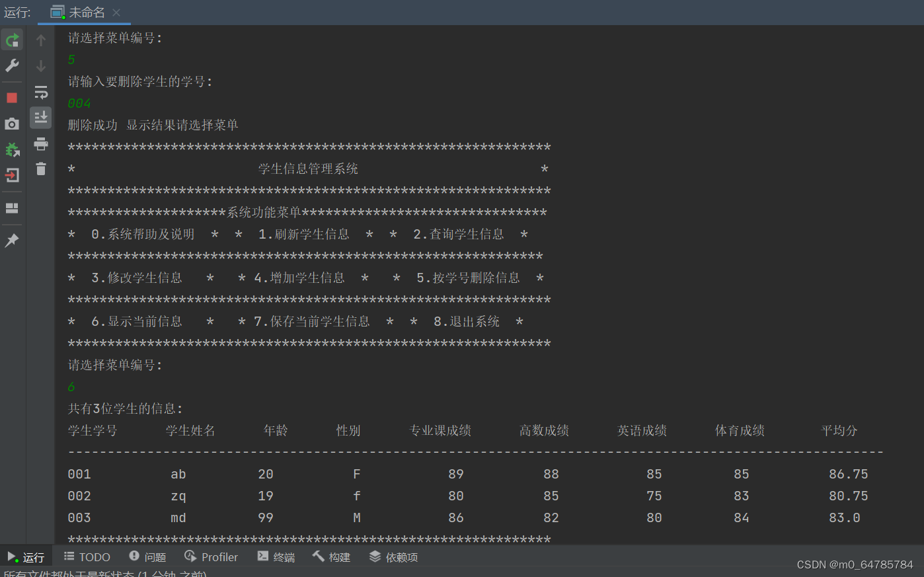Screen dimensions: 924x577
Task: Click menu text 4.增加学生信息
Action: pyautogui.click(x=299, y=278)
